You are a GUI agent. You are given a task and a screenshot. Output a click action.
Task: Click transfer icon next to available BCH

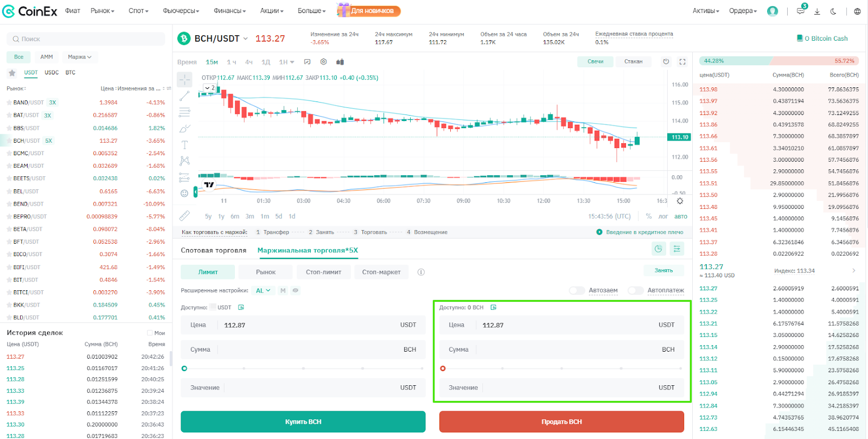click(493, 307)
